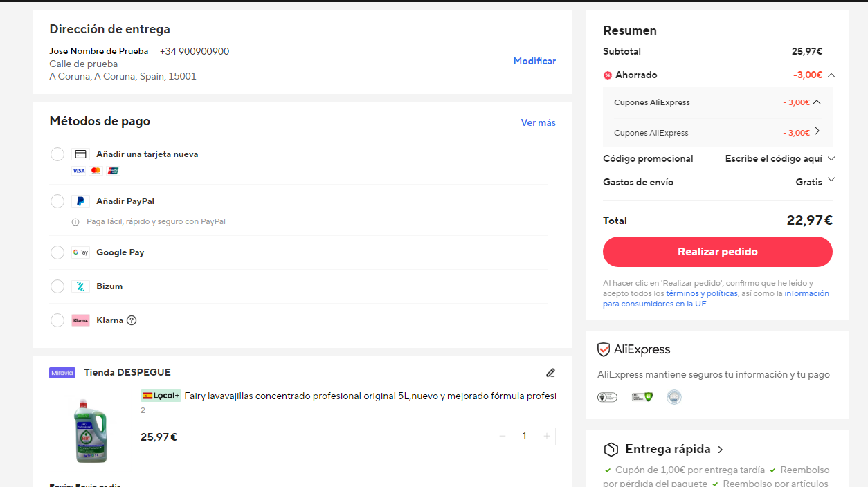This screenshot has height=487, width=868.
Task: Open the términos y políticas link
Action: coord(701,293)
